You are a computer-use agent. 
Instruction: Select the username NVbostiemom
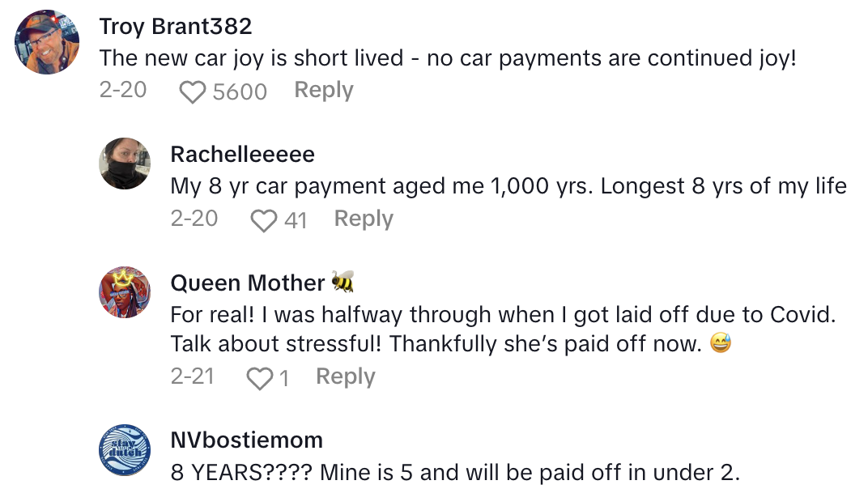pyautogui.click(x=245, y=440)
